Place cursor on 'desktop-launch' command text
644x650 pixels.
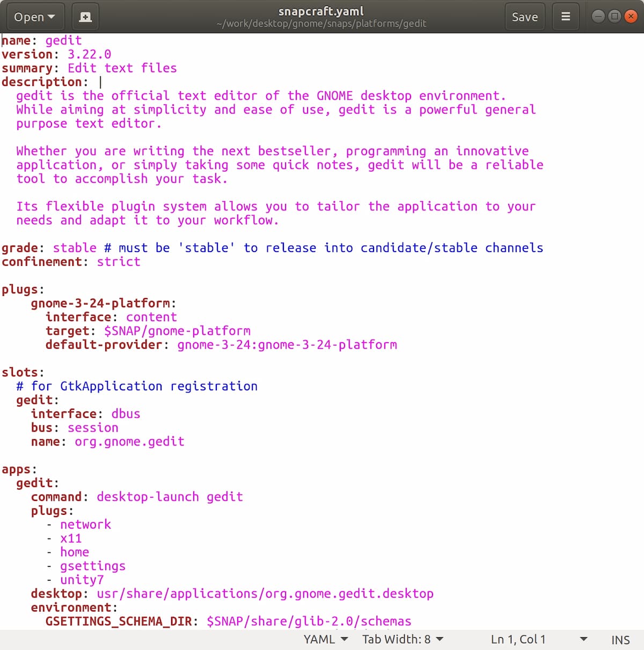[148, 497]
